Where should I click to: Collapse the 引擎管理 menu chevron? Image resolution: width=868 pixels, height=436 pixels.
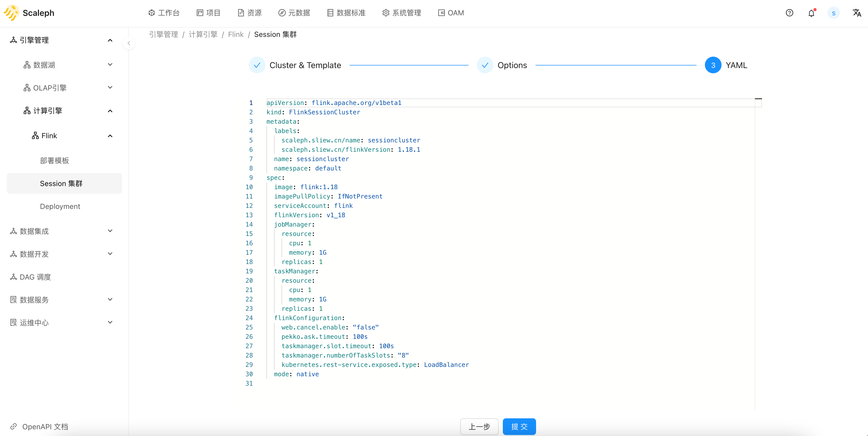110,40
